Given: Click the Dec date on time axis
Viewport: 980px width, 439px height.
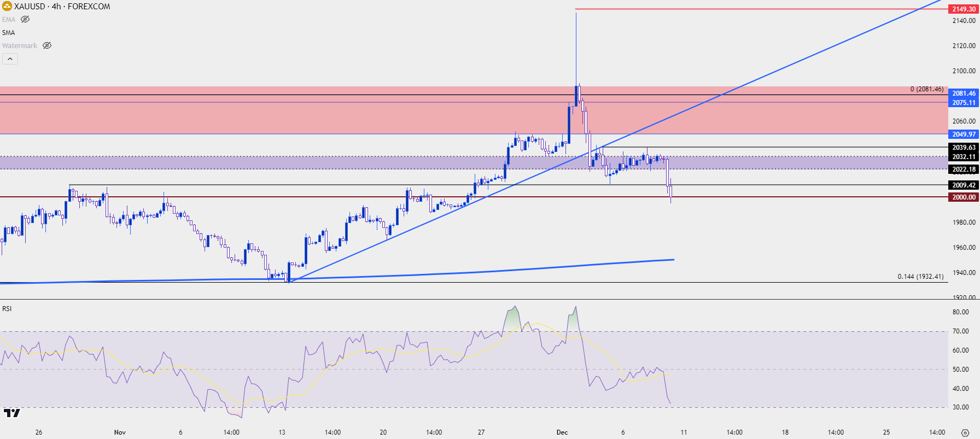Looking at the screenshot, I should (562, 432).
